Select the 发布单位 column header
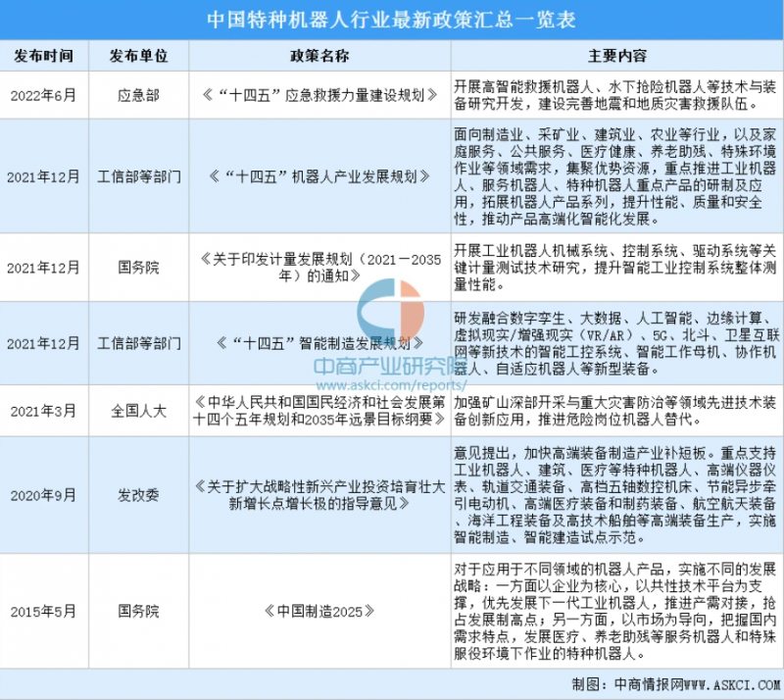The height and width of the screenshot is (700, 784). pos(138,56)
